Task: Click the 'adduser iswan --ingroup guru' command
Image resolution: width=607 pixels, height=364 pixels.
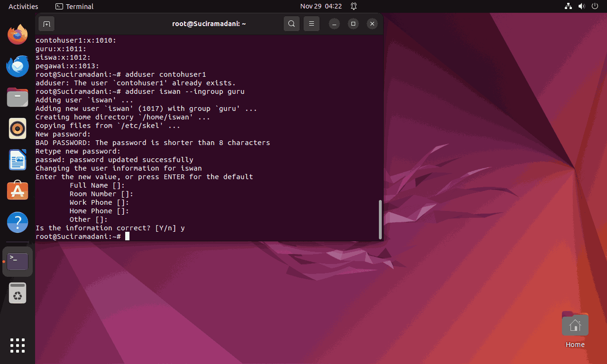Action: [185, 91]
